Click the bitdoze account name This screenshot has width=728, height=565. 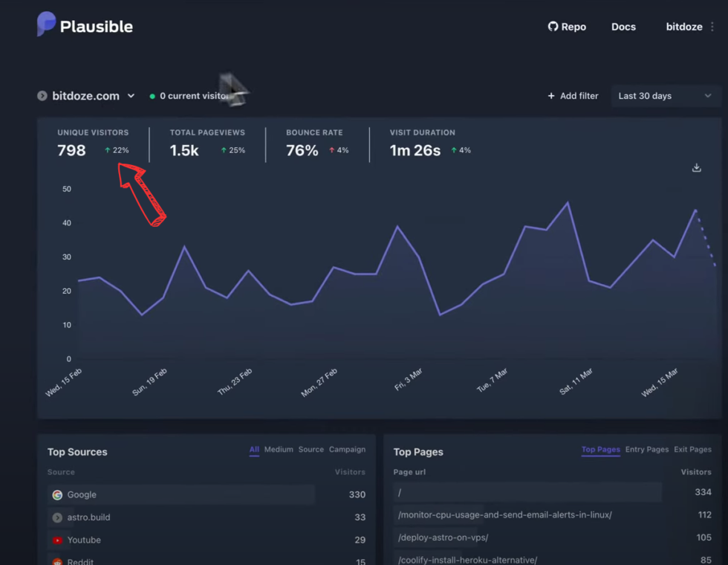683,27
